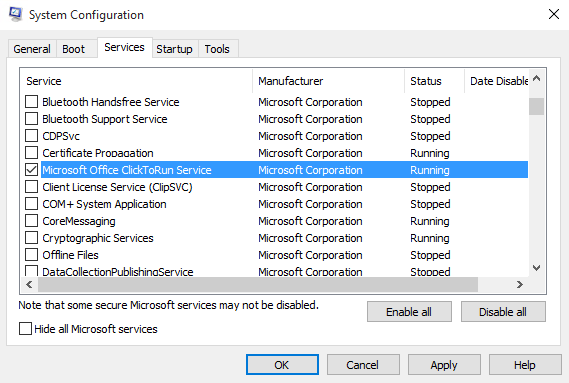The image size is (569, 383).
Task: Click the horizontal scrollbar left arrow
Action: [29, 284]
